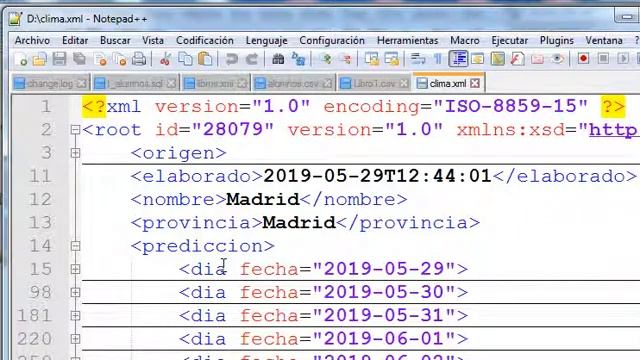
Task: Close the Libro1.csv tab
Action: (x=404, y=83)
